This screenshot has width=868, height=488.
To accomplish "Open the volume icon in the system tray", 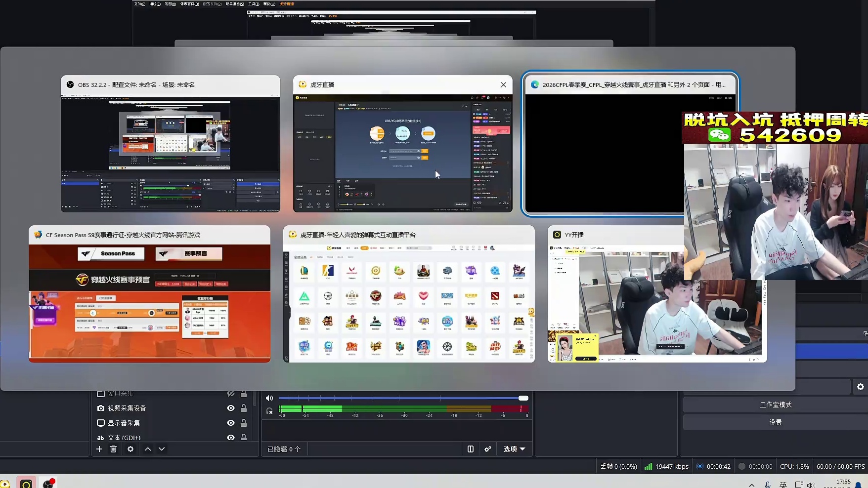I will 811,485.
